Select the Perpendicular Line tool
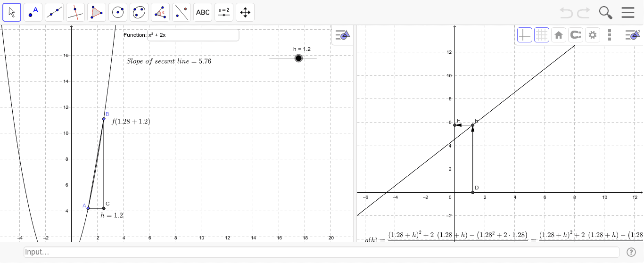Image resolution: width=644 pixels, height=263 pixels. [x=75, y=12]
